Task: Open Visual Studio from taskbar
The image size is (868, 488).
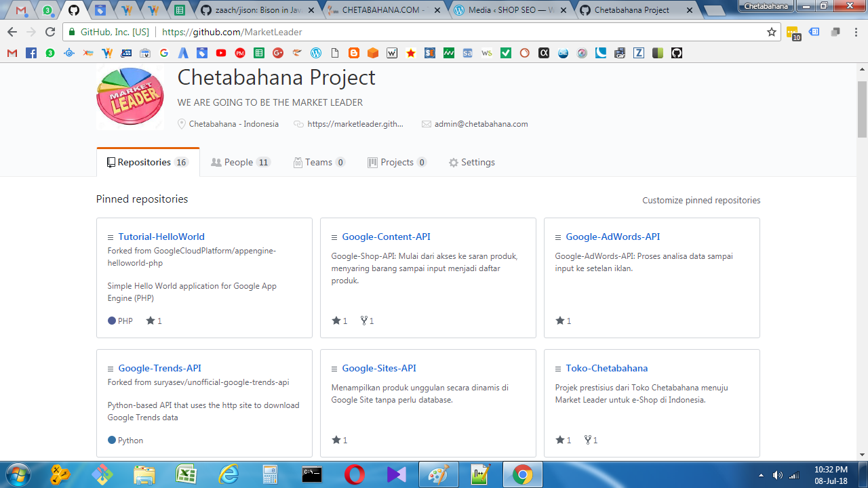Action: [x=396, y=474]
